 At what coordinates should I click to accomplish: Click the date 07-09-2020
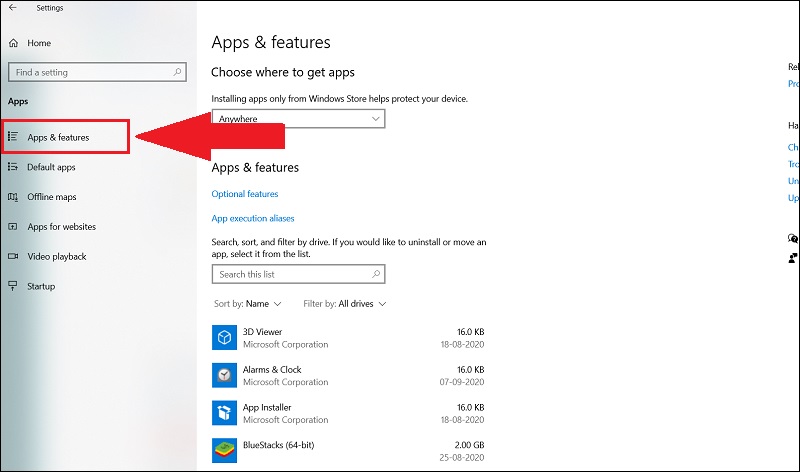point(462,382)
